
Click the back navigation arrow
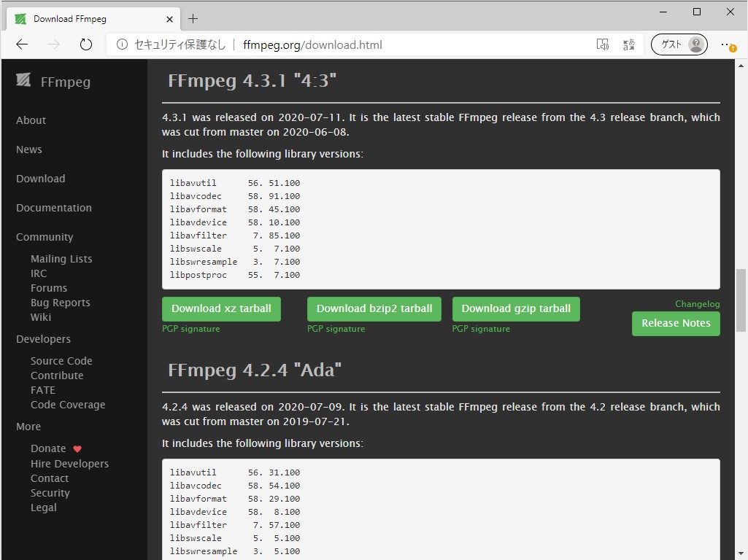pos(22,44)
